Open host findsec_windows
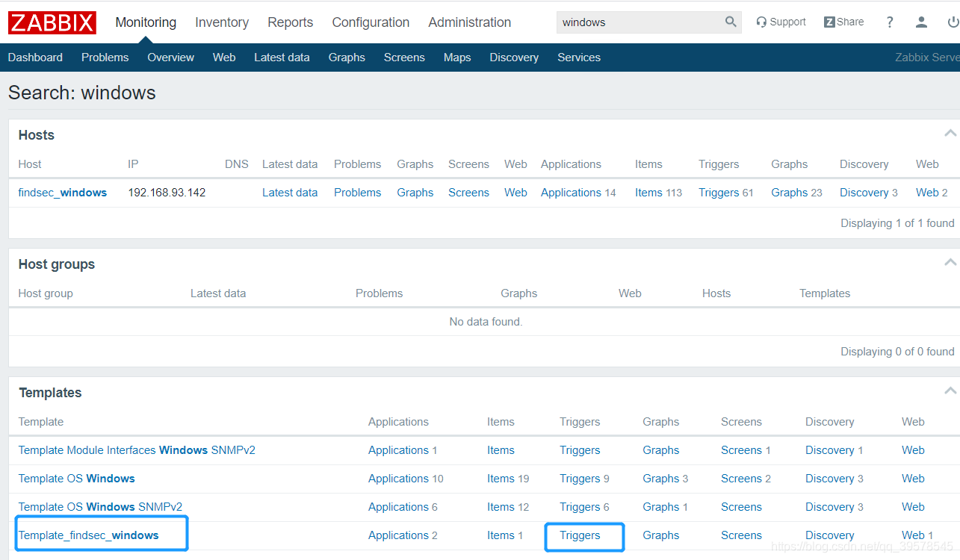960x560 pixels. click(x=63, y=193)
